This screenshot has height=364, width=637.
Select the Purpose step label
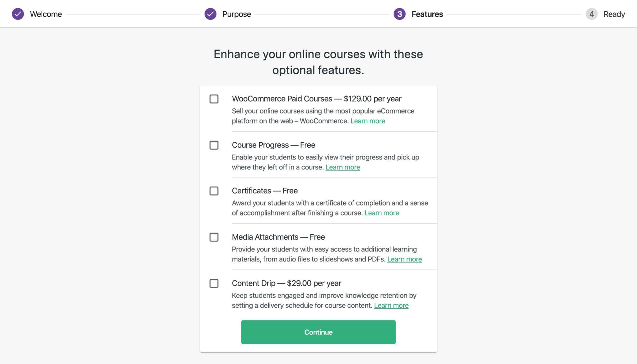[236, 14]
